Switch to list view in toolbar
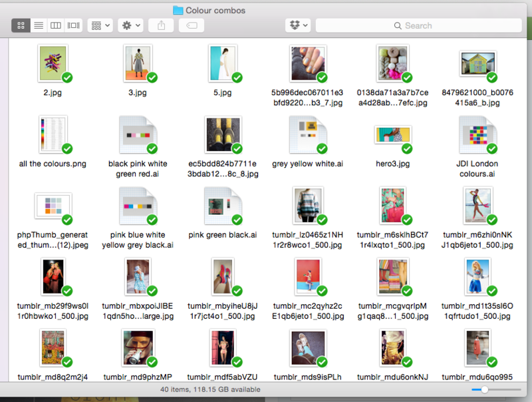Screen dimensions: 532x402 (39, 25)
